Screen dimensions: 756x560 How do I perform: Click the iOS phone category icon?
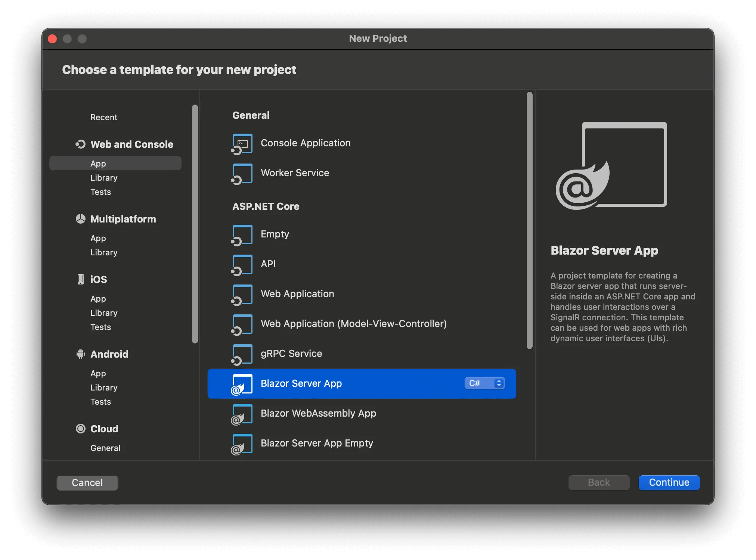coord(80,279)
